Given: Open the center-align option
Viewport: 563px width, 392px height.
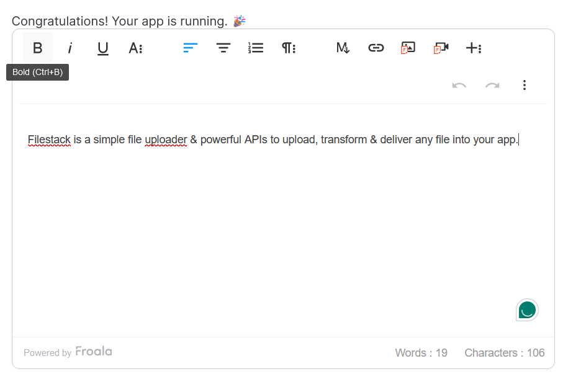Looking at the screenshot, I should click(223, 48).
